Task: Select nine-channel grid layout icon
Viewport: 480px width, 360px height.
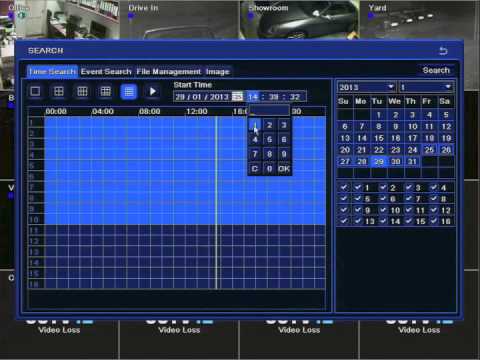Action: pos(82,91)
